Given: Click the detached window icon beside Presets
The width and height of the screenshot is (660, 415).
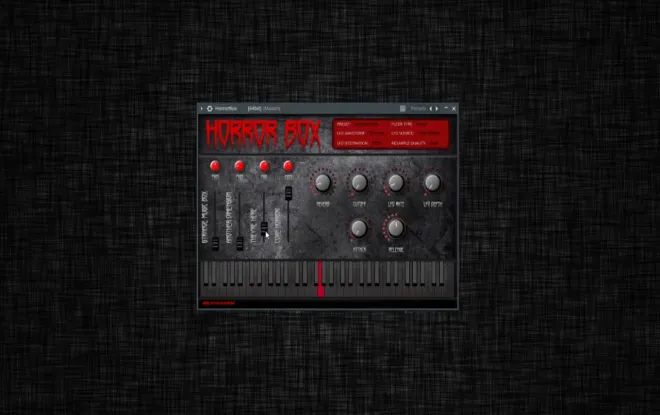Looking at the screenshot, I should click(402, 109).
